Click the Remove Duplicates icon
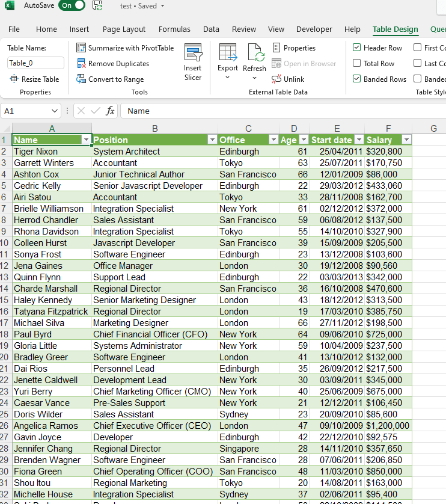This screenshot has height=504, width=446. tap(82, 64)
